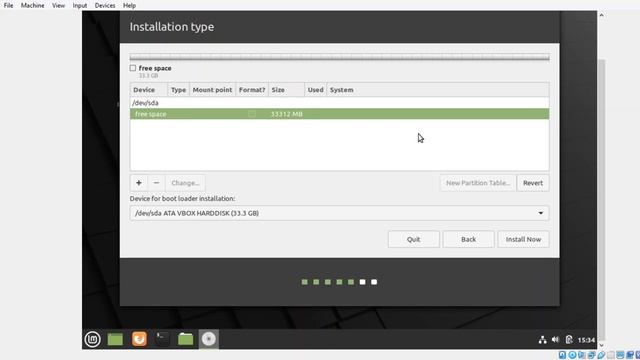Click the Show Desktop green icon in taskbar
This screenshot has width=640, height=360.
pos(115,339)
